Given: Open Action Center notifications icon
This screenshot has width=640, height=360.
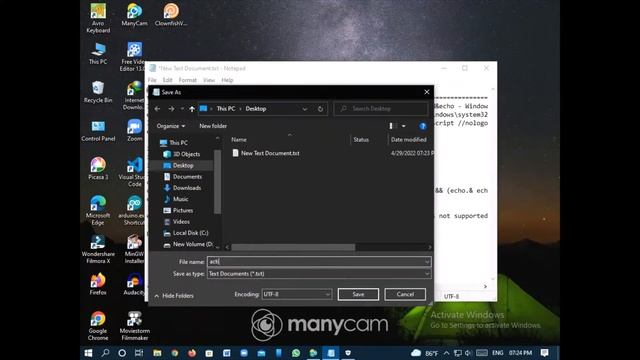Looking at the screenshot, I should coord(544,353).
